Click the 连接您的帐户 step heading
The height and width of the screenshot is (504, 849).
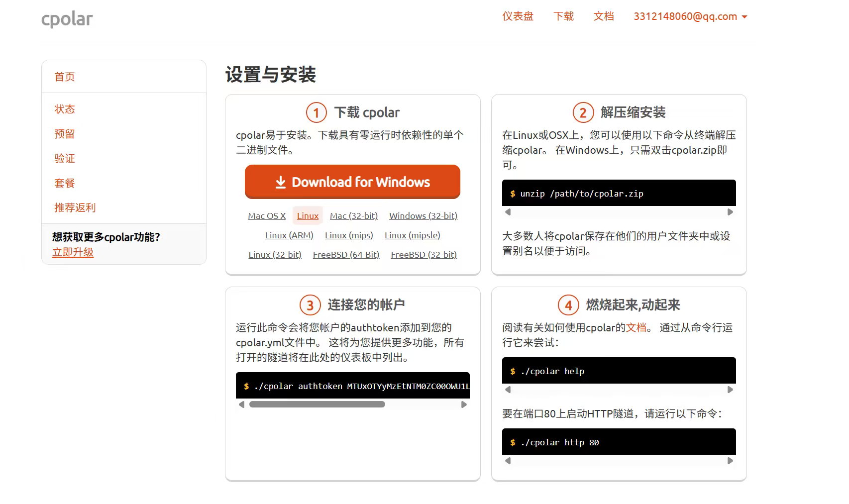click(366, 305)
